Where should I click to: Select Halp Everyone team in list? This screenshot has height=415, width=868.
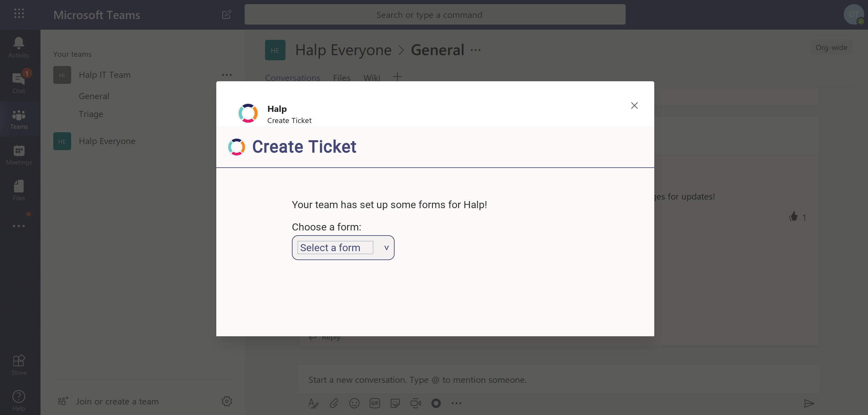click(x=107, y=141)
